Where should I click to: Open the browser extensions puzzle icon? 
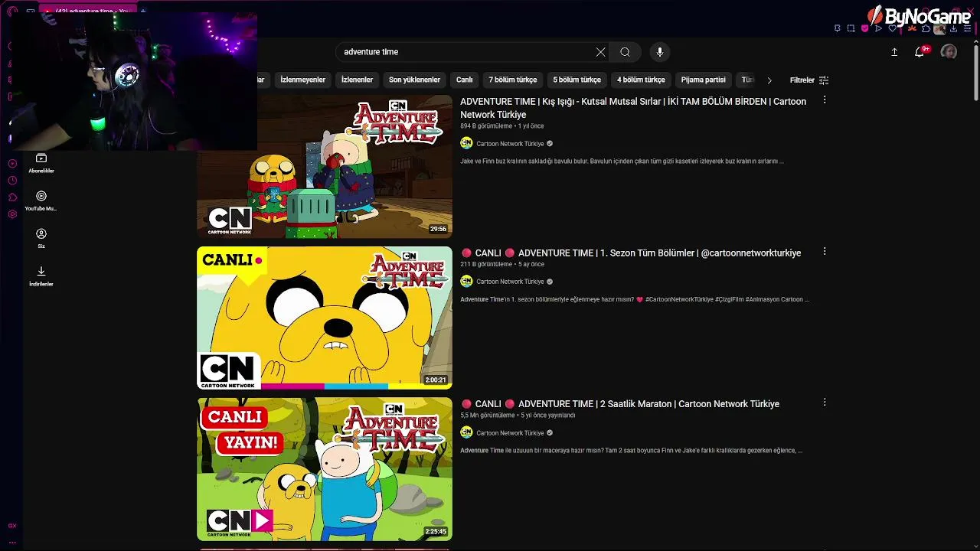pyautogui.click(x=926, y=28)
